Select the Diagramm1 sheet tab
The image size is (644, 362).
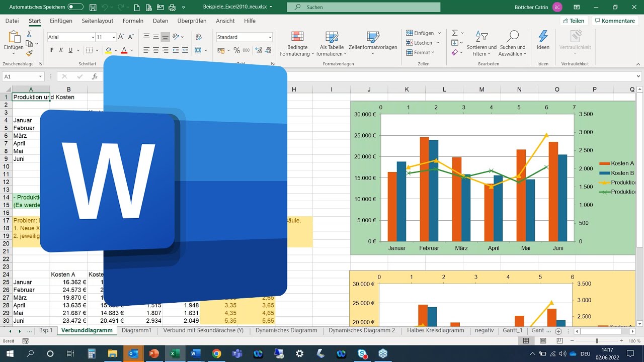tap(136, 330)
